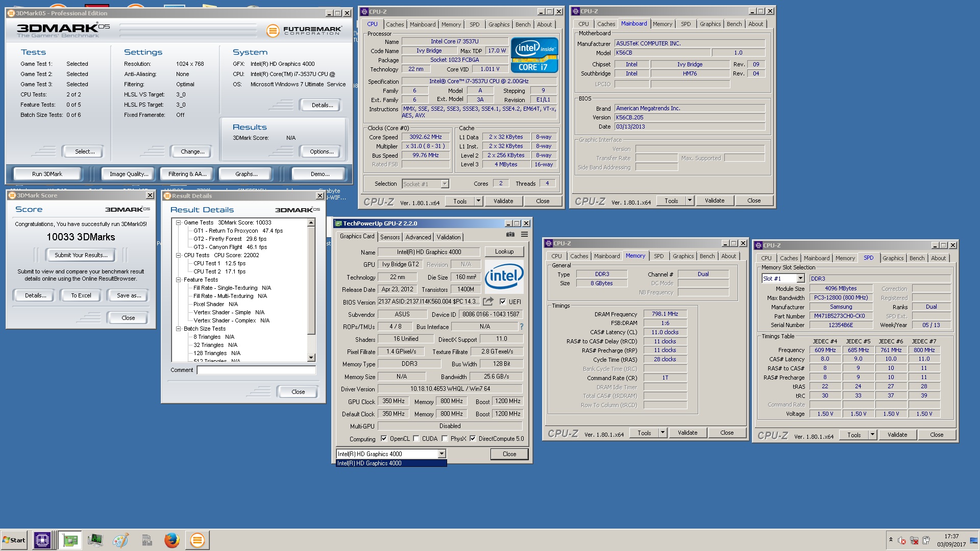Switch to the Sensors tab in GPU-Z

point(390,237)
